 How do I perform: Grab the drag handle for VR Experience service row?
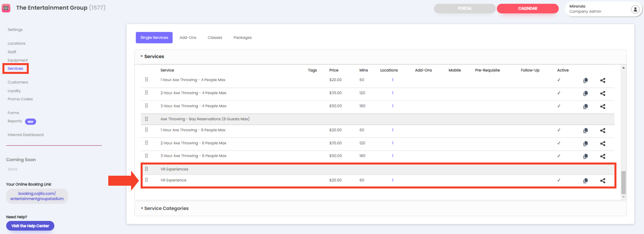coord(147,180)
